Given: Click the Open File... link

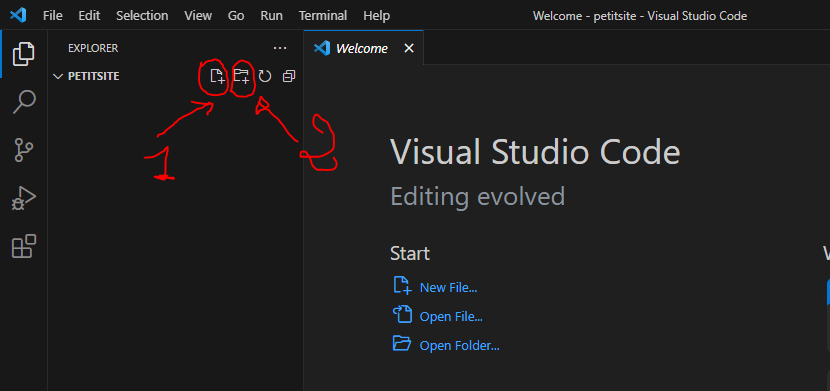Looking at the screenshot, I should click(451, 317).
